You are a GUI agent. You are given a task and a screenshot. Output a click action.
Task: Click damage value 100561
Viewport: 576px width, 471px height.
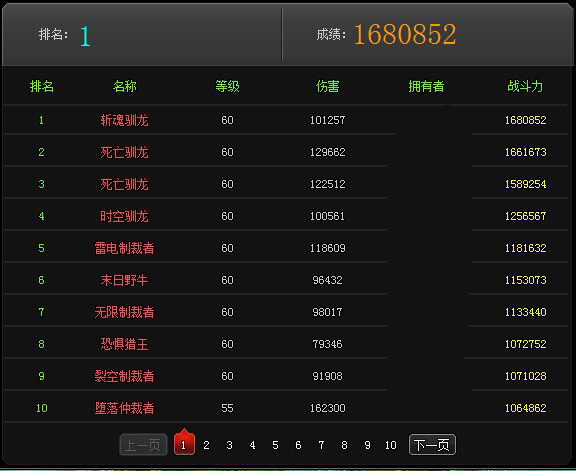pos(327,216)
